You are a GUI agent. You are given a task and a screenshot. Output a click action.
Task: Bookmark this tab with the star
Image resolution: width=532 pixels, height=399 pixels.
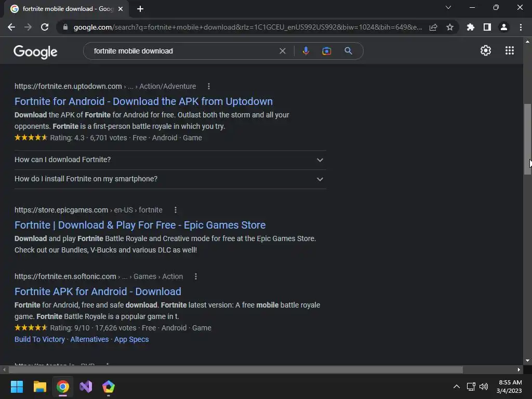tap(450, 27)
